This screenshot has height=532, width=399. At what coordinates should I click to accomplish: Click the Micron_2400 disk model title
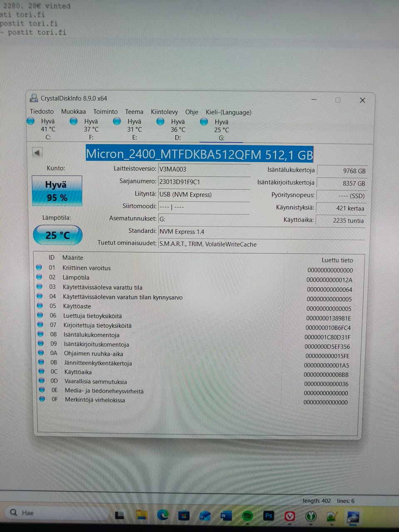tap(199, 154)
